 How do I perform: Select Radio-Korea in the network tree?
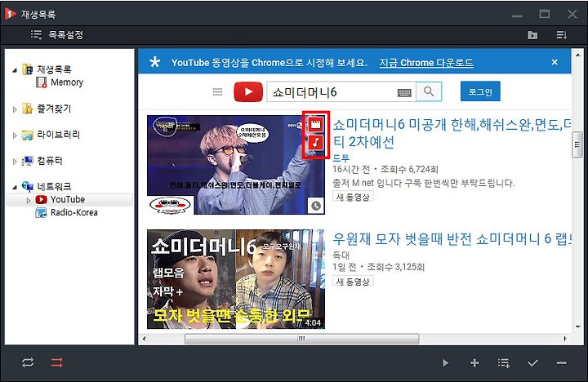click(x=73, y=212)
